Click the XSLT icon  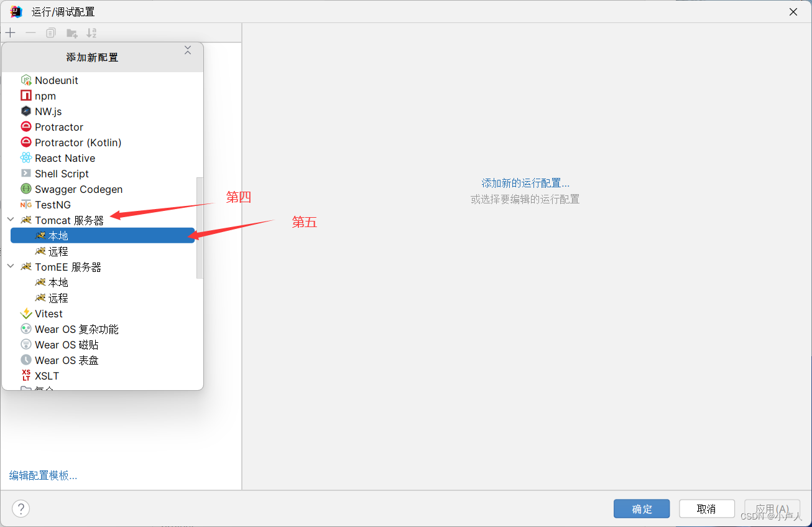pos(26,376)
